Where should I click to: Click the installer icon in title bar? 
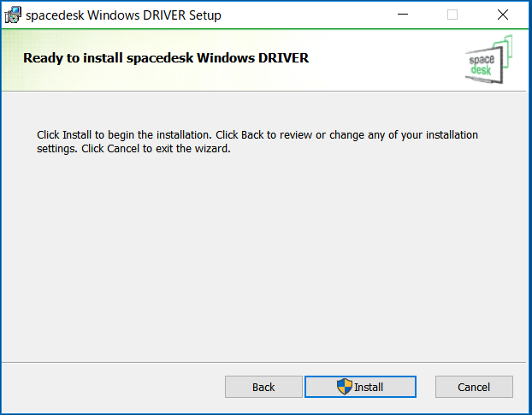coord(13,15)
